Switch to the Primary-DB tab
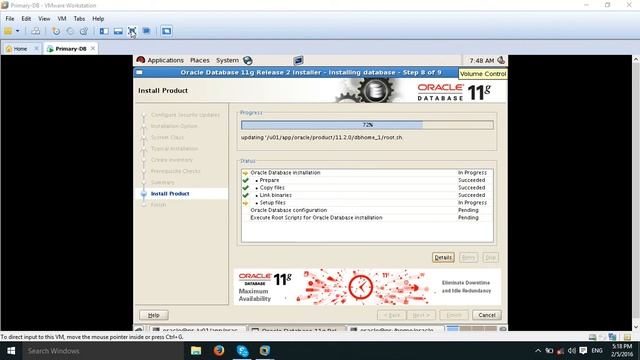 pyautogui.click(x=70, y=49)
